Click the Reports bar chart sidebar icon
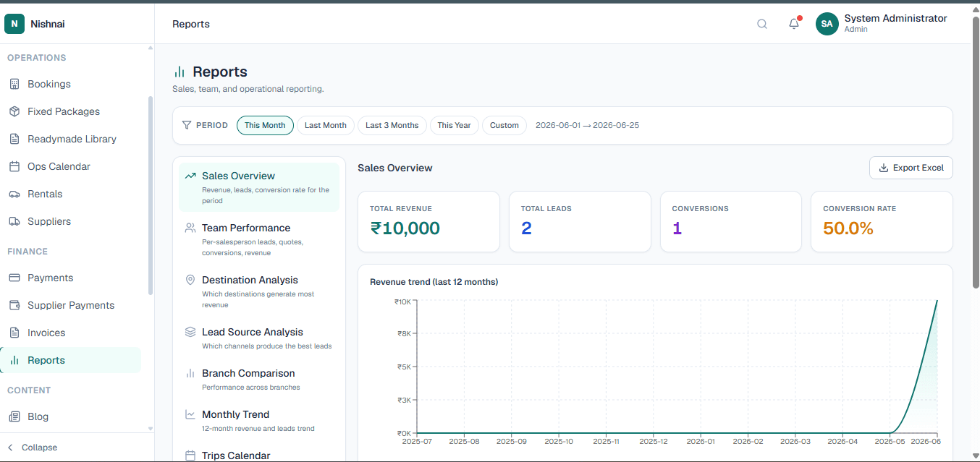 pos(14,360)
